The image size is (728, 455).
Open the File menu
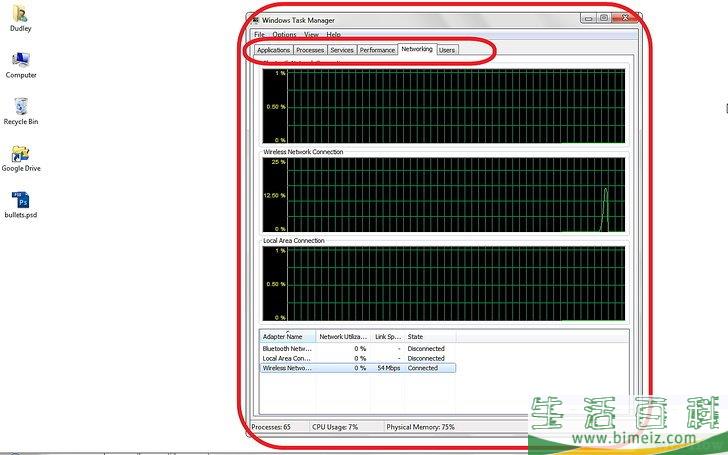(x=260, y=34)
